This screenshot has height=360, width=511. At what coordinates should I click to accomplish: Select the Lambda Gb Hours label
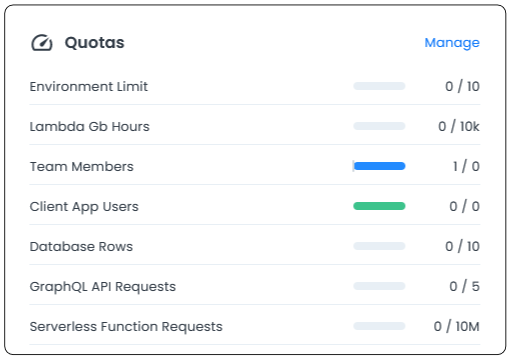coord(90,126)
